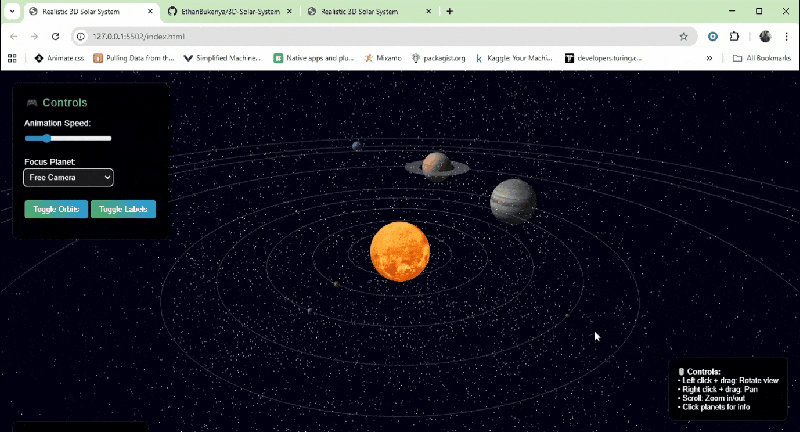Bookmark this page with the star icon
The height and width of the screenshot is (432, 800).
(683, 36)
